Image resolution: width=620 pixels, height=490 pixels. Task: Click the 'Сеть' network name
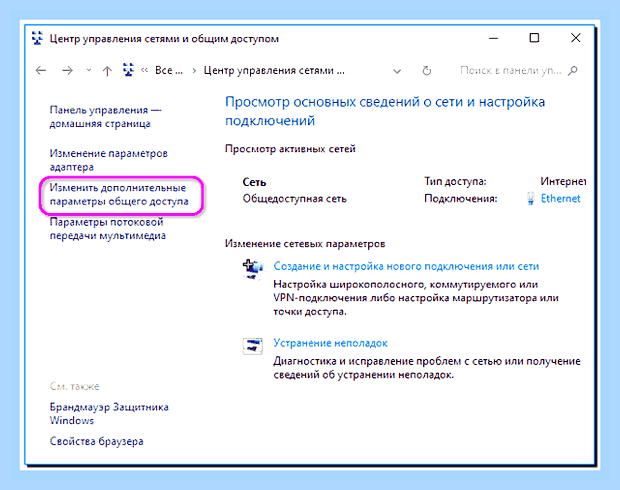coord(254,182)
